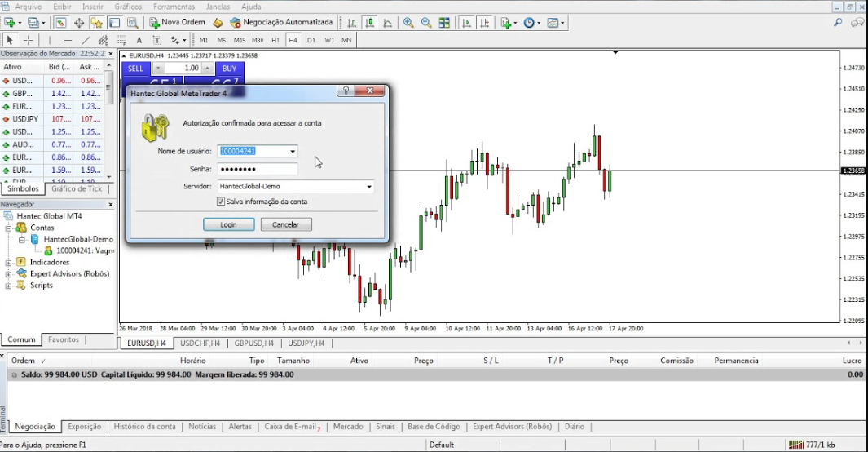Zoom out on the chart
The height and width of the screenshot is (452, 868).
coord(426,23)
